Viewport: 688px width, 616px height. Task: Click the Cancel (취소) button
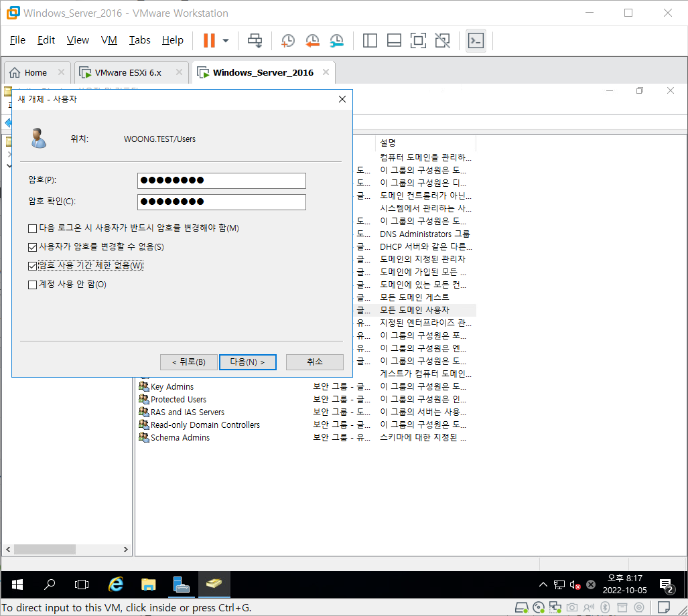[315, 362]
